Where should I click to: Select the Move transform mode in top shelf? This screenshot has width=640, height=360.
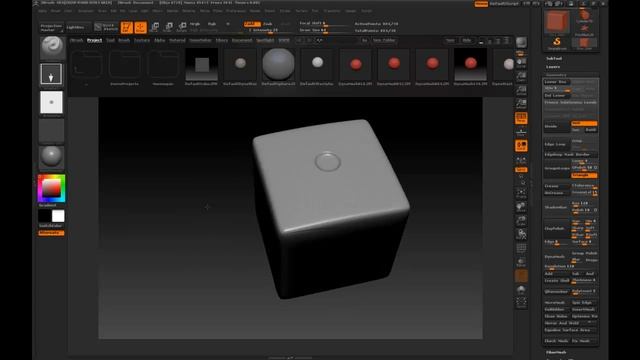pos(155,27)
